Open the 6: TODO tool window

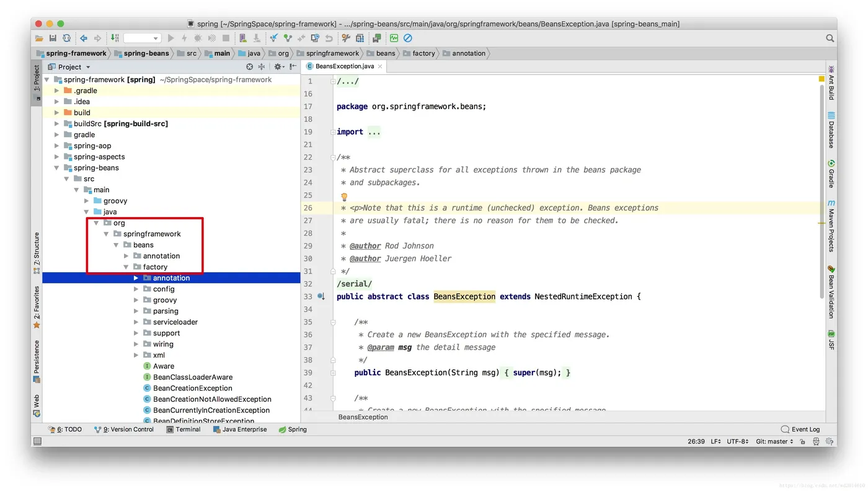point(65,429)
